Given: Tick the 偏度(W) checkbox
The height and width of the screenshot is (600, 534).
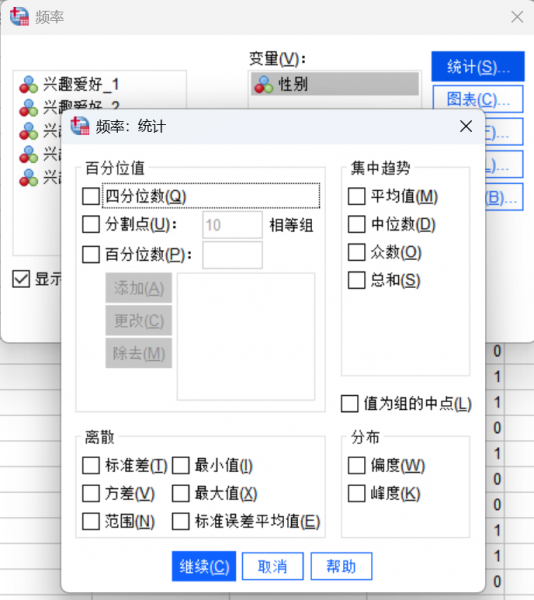Looking at the screenshot, I should pyautogui.click(x=357, y=465).
